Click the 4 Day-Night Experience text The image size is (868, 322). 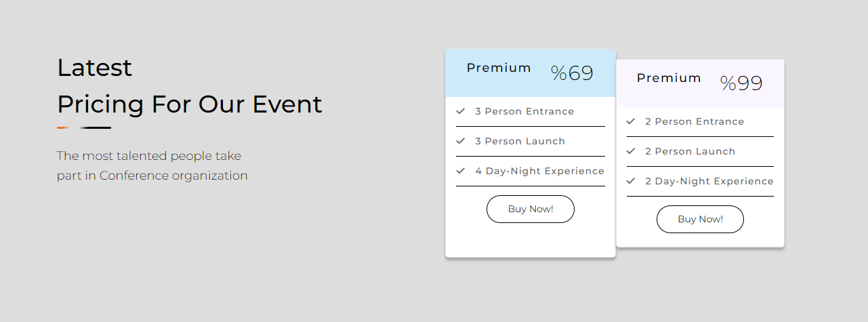coord(539,171)
